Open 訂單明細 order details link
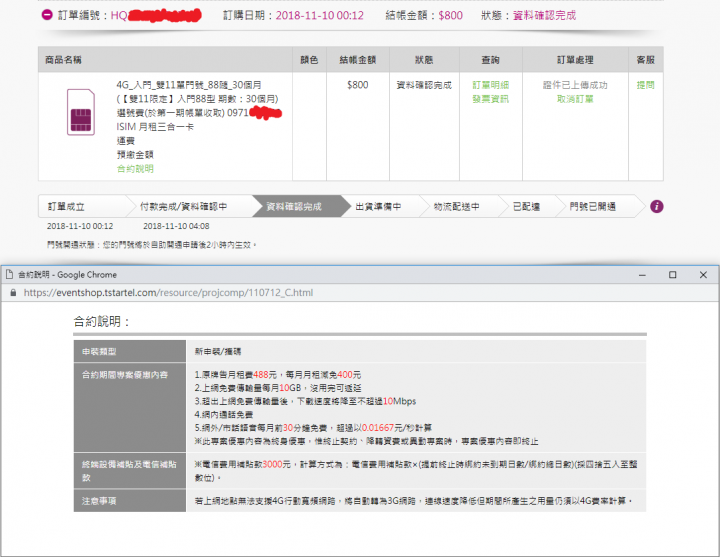 (490, 85)
